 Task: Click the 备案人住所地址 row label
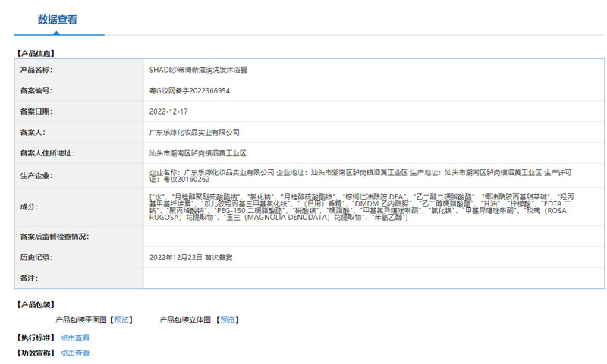(x=47, y=154)
